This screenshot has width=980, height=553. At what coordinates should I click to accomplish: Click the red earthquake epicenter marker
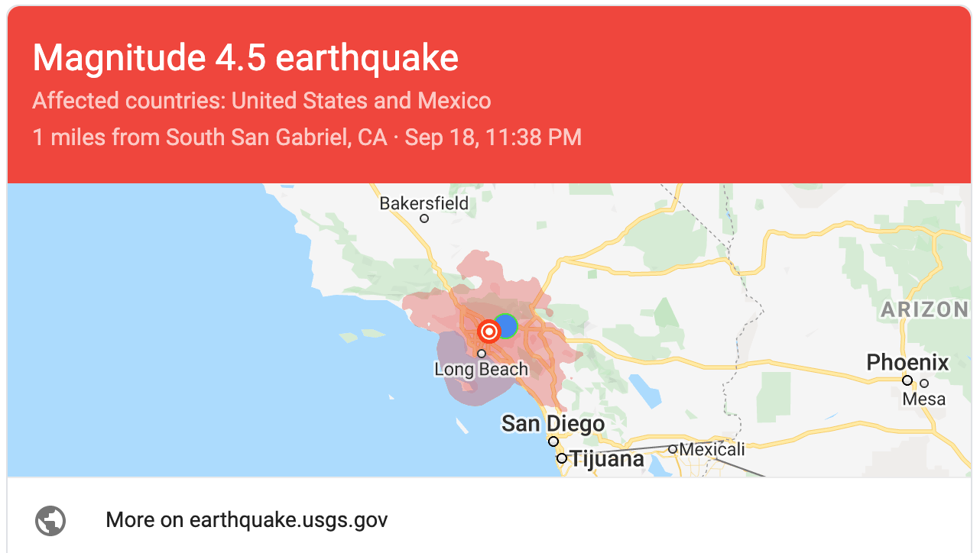point(489,331)
